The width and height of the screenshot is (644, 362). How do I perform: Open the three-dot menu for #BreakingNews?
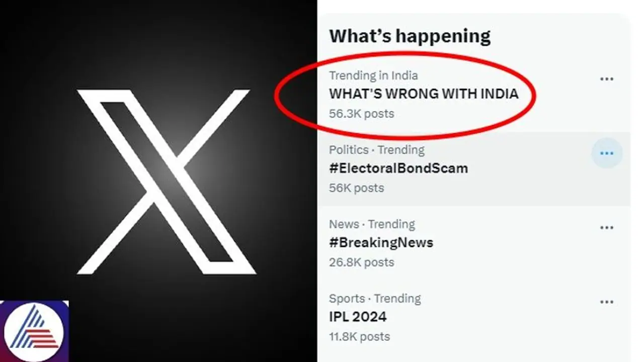pyautogui.click(x=607, y=227)
